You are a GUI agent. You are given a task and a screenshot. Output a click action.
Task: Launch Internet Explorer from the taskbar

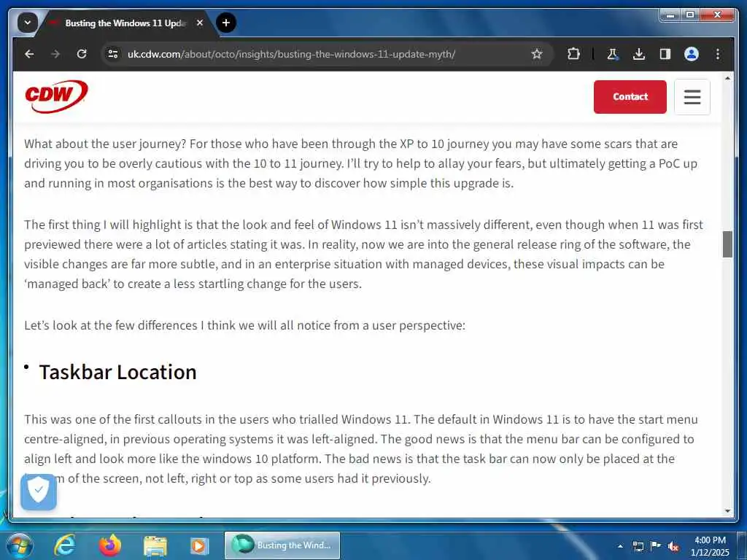(x=64, y=545)
